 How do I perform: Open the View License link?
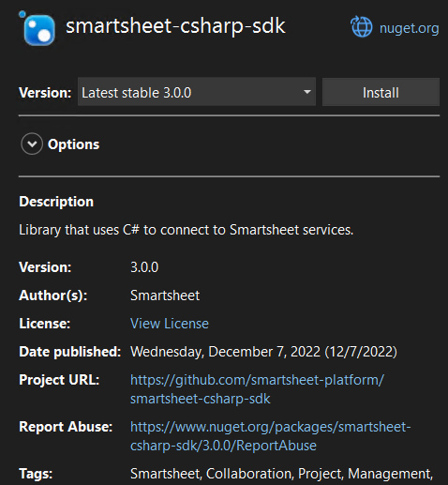tap(170, 324)
